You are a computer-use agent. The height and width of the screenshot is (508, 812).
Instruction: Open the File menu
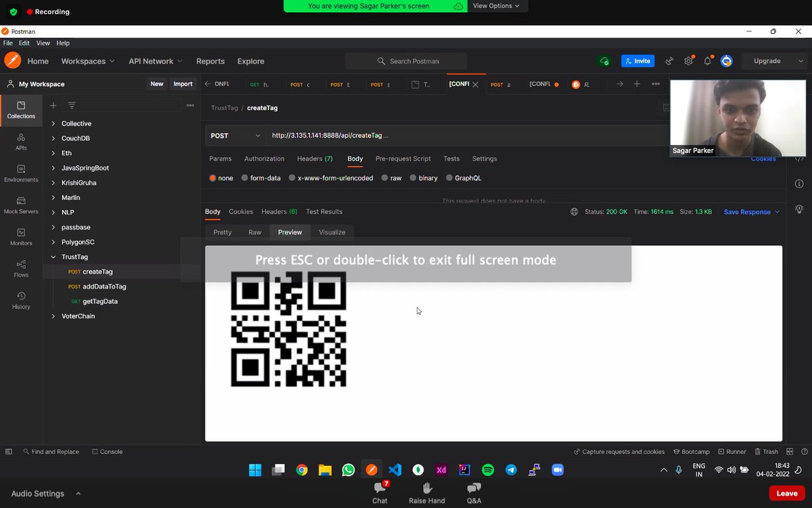tap(7, 43)
